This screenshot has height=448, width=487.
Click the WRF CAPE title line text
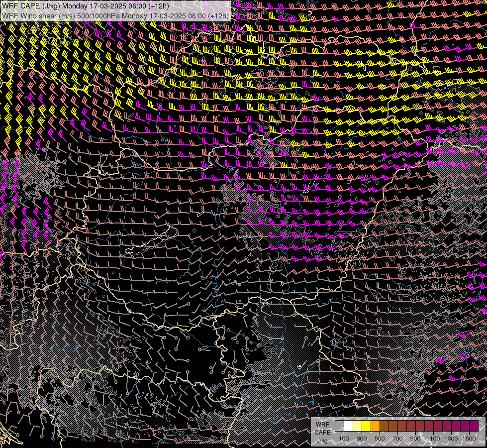(86, 6)
